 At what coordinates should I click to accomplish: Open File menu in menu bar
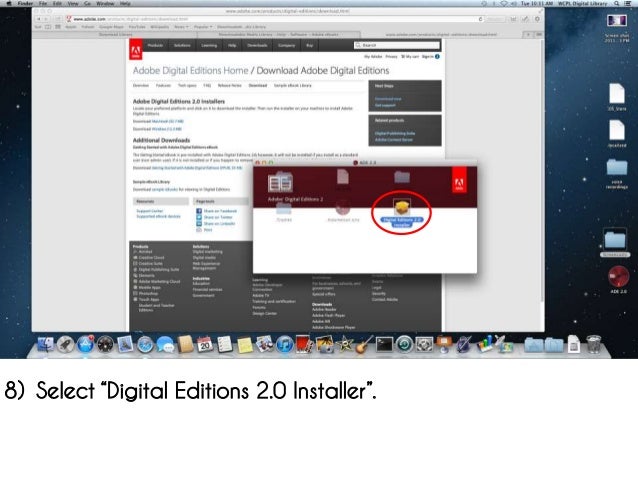43,3
